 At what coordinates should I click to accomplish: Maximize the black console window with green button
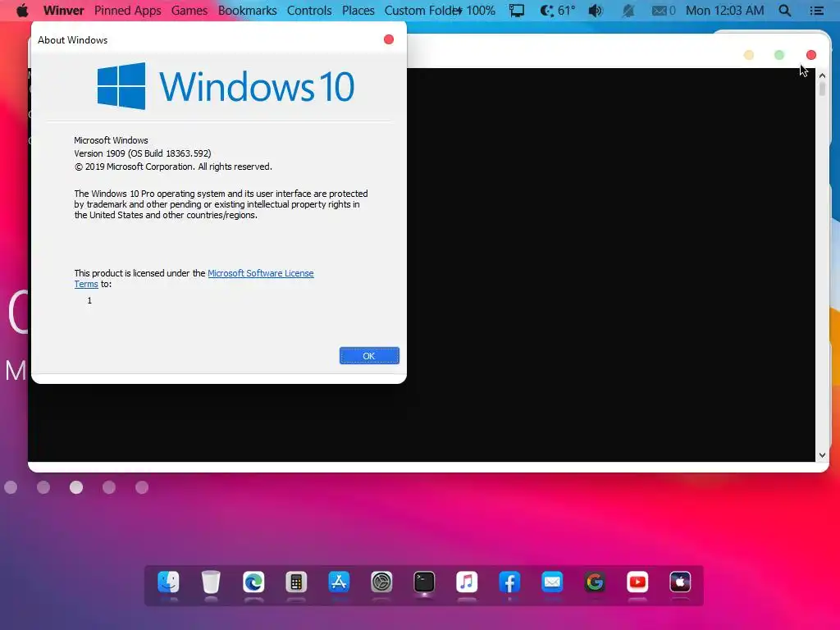point(779,55)
